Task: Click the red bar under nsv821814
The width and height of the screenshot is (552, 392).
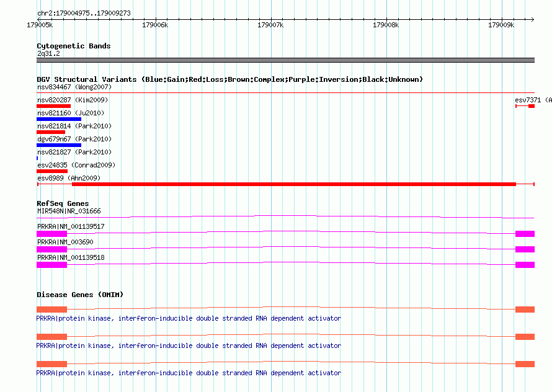Action: pyautogui.click(x=51, y=132)
